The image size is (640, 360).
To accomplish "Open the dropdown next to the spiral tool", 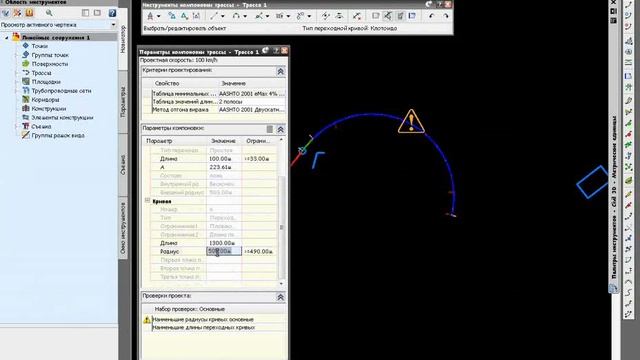I will pos(288,16).
